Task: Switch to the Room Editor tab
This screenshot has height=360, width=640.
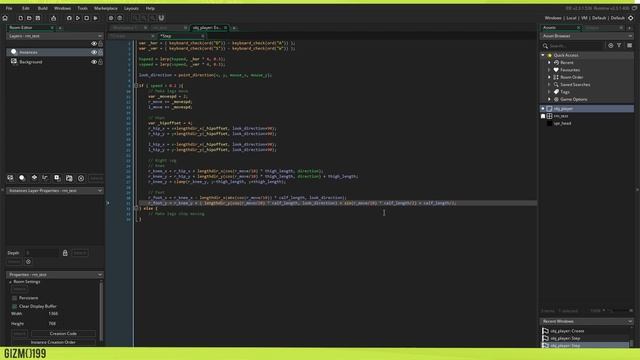Action: tap(29, 27)
